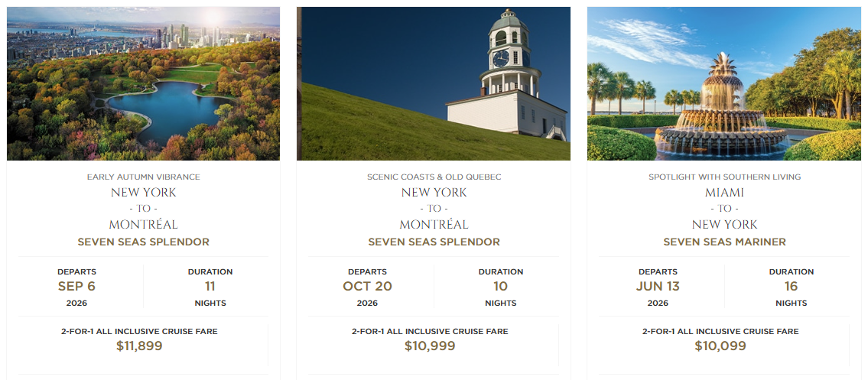Image resolution: width=868 pixels, height=380 pixels.
Task: Click the Spotlight with Southern Living title
Action: [724, 177]
